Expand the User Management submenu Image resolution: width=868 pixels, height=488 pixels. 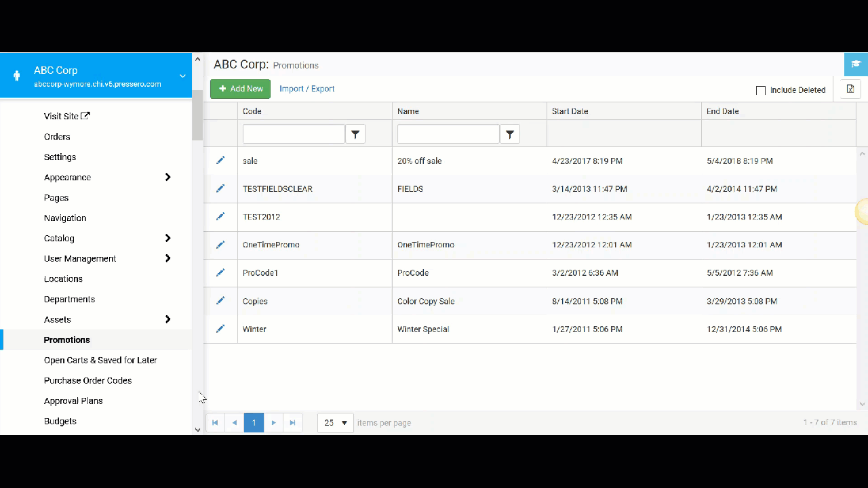(167, 258)
